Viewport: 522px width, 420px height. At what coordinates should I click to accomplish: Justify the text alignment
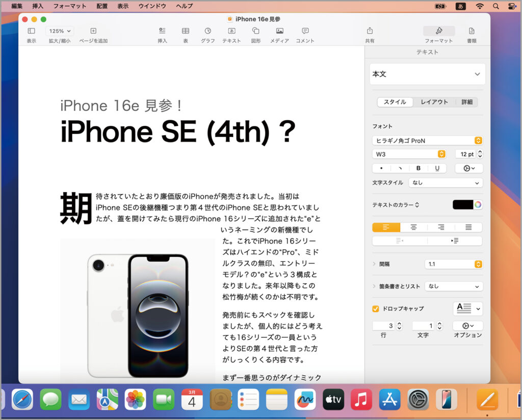468,227
